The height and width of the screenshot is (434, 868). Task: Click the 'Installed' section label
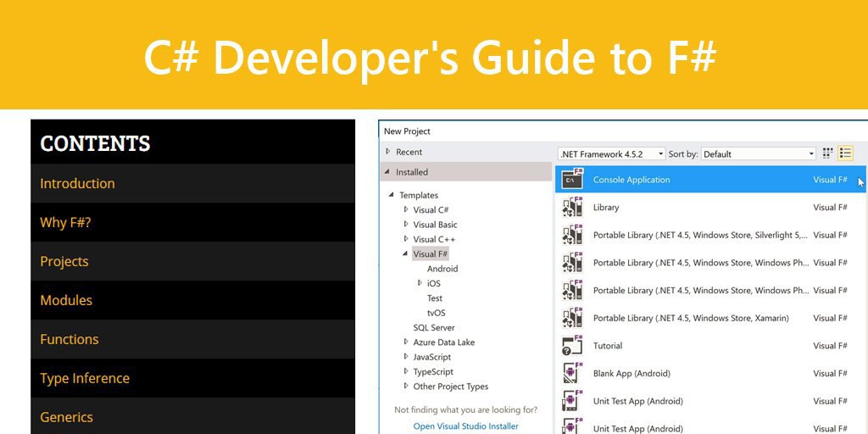click(412, 172)
